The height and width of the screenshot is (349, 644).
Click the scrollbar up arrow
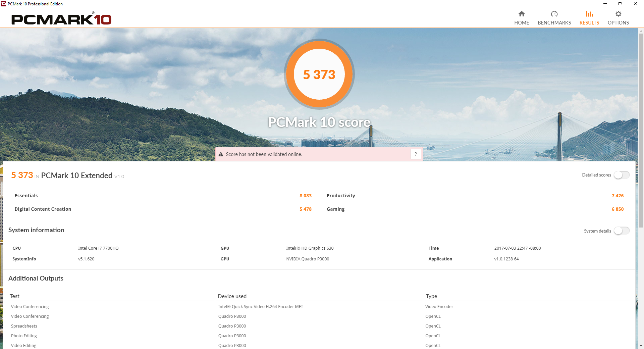pos(641,31)
